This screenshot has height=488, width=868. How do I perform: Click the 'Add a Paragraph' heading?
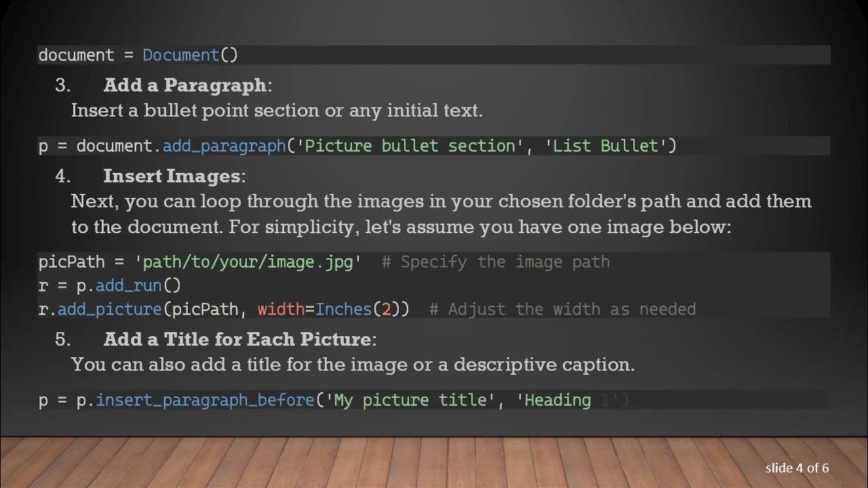point(185,85)
